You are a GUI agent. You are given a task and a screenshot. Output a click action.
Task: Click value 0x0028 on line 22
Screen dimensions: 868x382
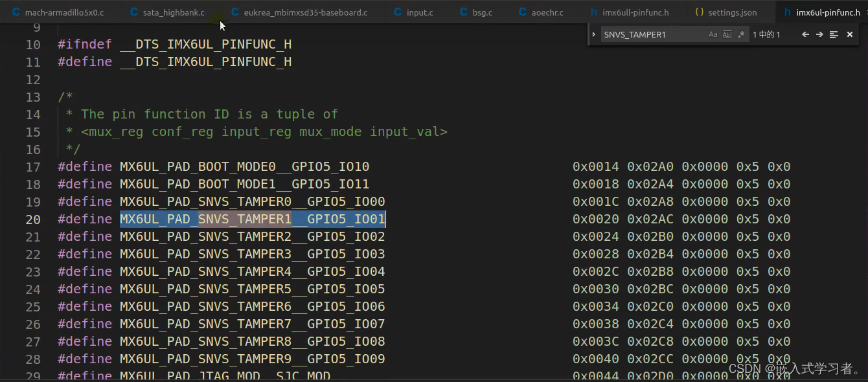[x=596, y=254]
